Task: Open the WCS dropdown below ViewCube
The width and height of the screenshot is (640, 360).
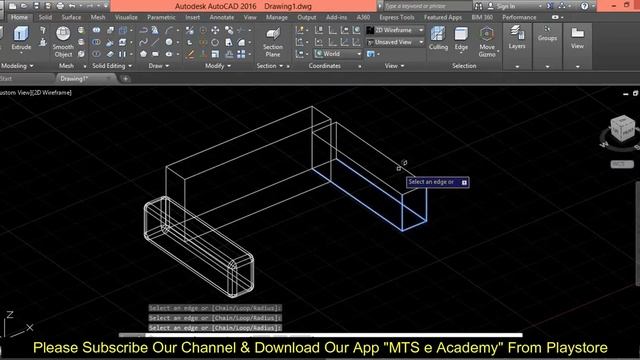Action: point(622,164)
